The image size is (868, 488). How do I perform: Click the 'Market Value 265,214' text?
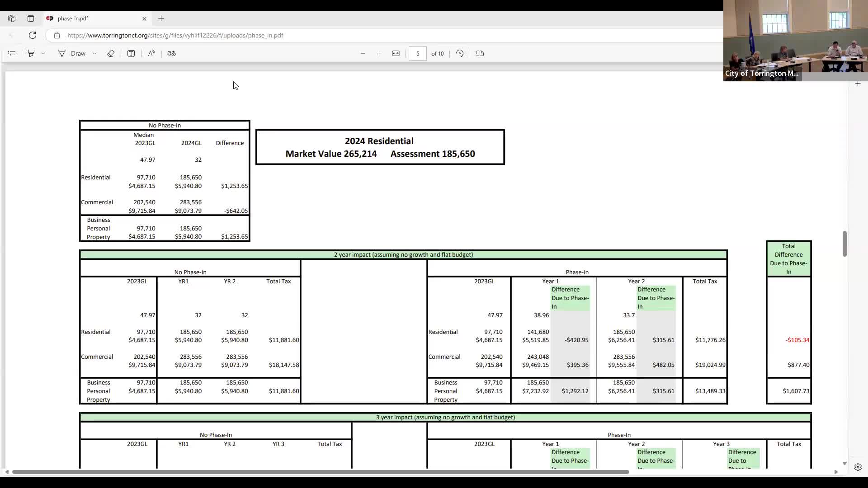(331, 154)
